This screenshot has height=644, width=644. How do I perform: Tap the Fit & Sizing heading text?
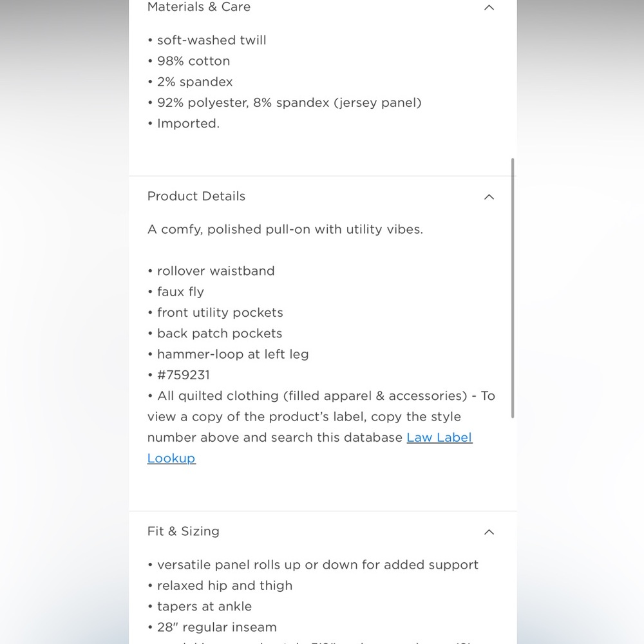[184, 531]
